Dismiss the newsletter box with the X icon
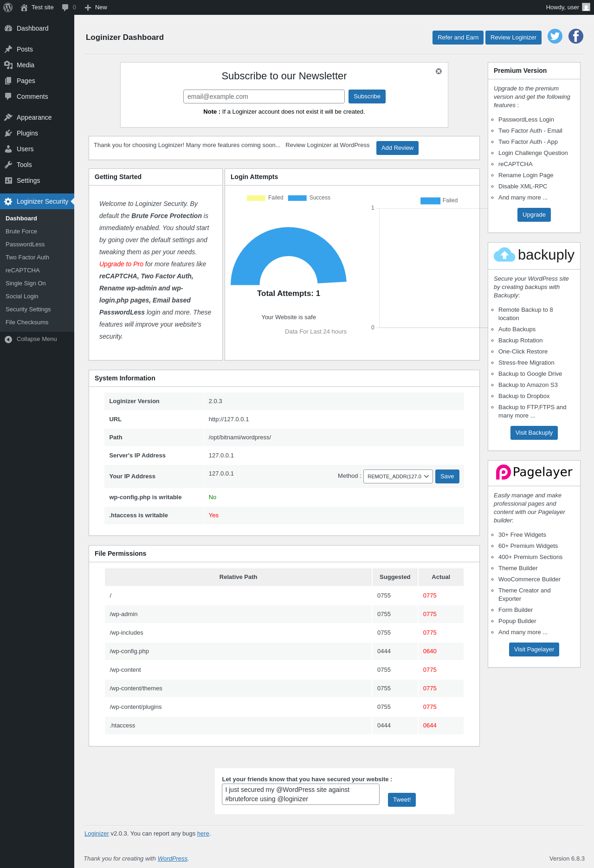The width and height of the screenshot is (594, 868). [x=439, y=71]
